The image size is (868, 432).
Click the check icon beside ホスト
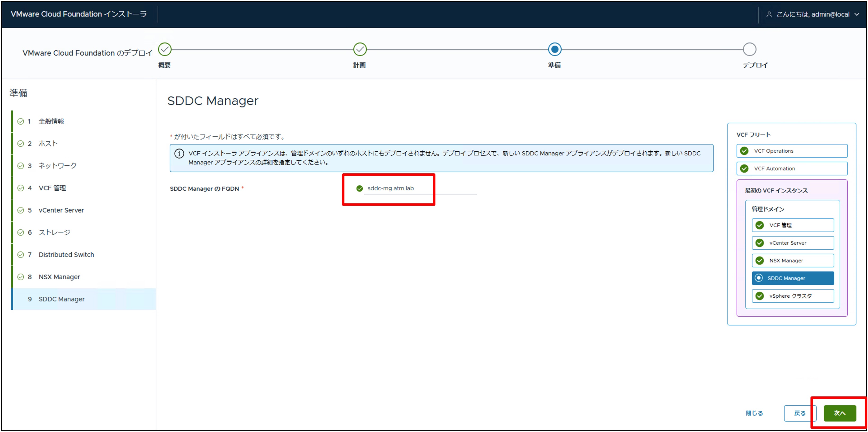pyautogui.click(x=20, y=144)
